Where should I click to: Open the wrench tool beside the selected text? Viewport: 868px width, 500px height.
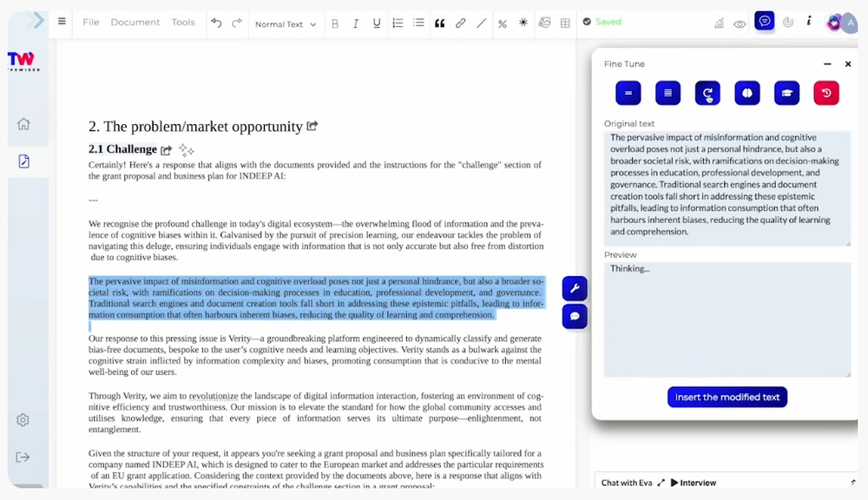coord(575,287)
